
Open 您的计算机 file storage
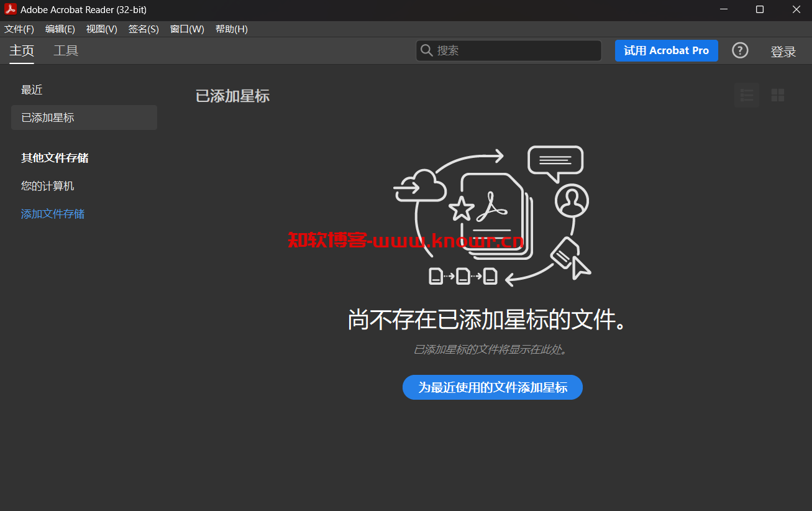tap(48, 186)
